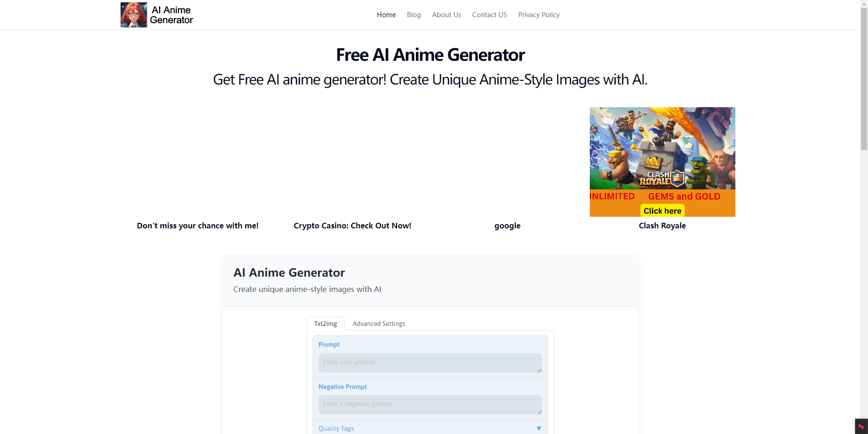Click the Negative Prompt field resize handle

click(540, 412)
